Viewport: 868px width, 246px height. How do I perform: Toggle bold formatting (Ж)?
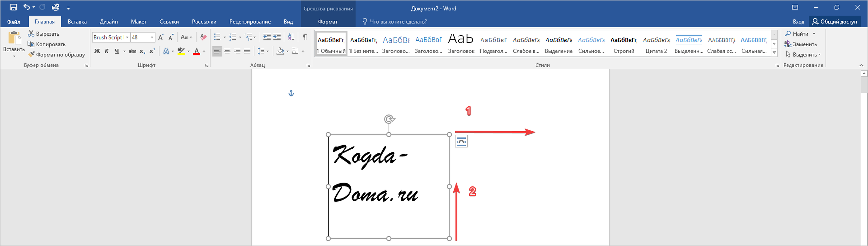97,51
